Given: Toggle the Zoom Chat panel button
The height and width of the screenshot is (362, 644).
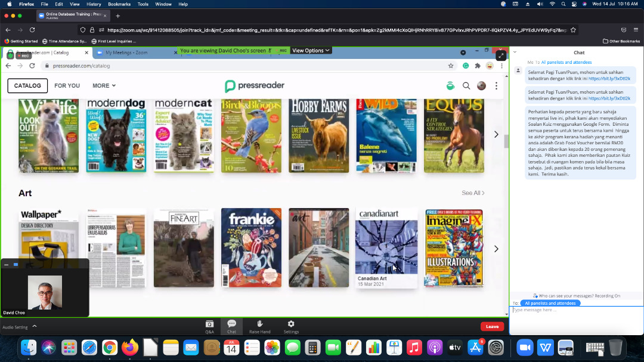Looking at the screenshot, I should (231, 327).
